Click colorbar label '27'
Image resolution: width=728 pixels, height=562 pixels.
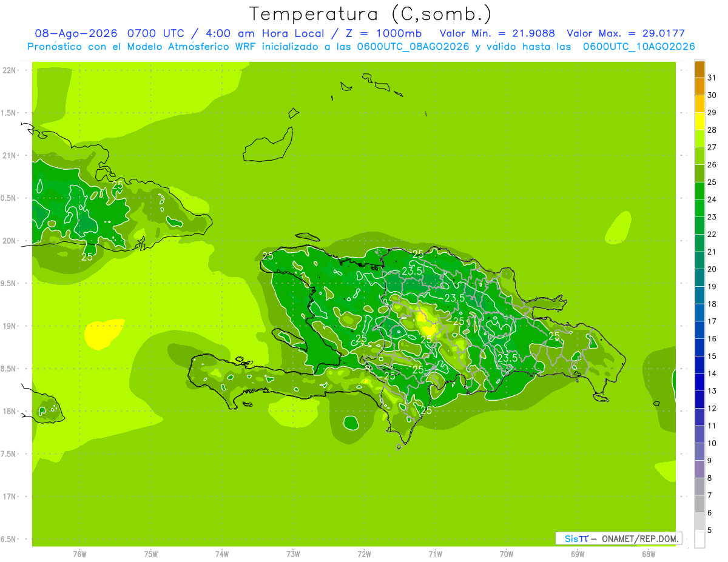(x=712, y=147)
